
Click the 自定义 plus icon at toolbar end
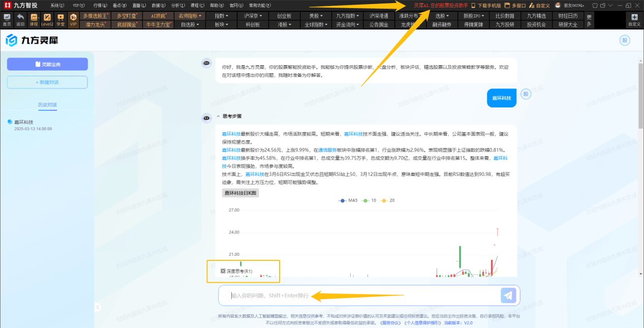point(634,20)
